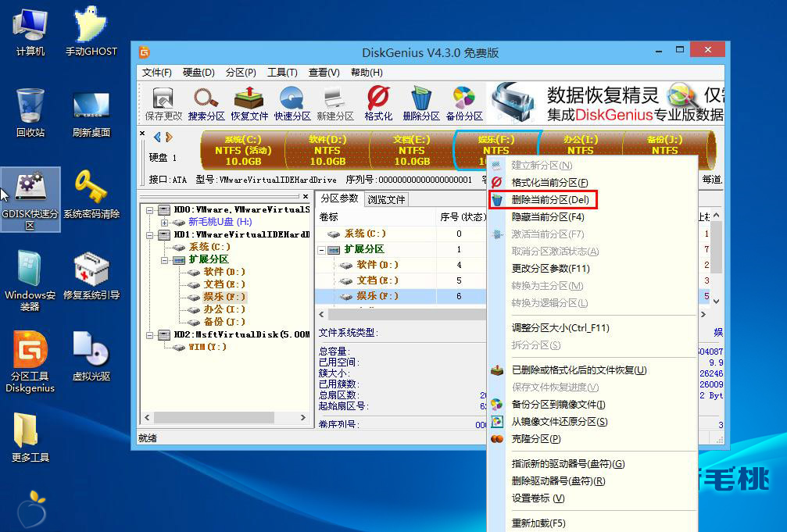Collapse 扩展分区 in the disk tree
787x532 pixels.
[164, 260]
